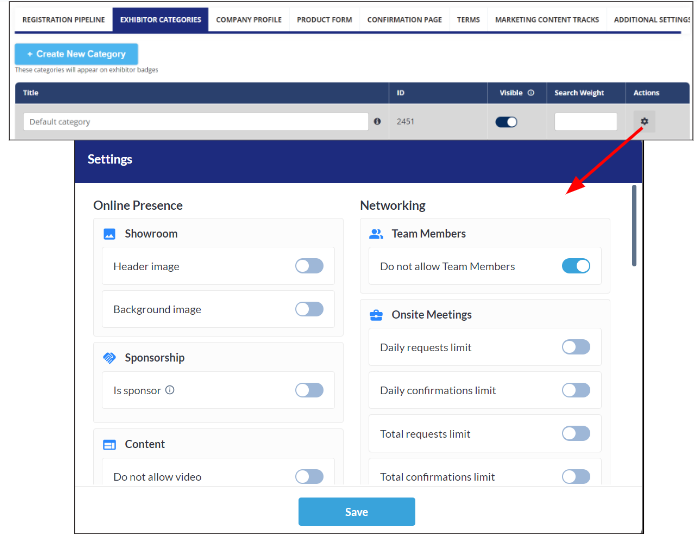This screenshot has height=541, width=697.
Task: Enable the Header image toggle
Action: pos(309,266)
